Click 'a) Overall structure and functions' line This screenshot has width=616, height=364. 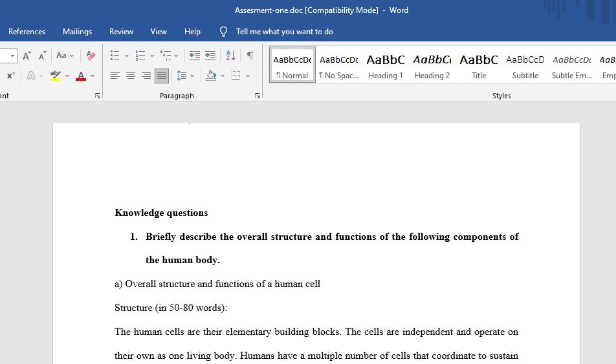click(217, 284)
